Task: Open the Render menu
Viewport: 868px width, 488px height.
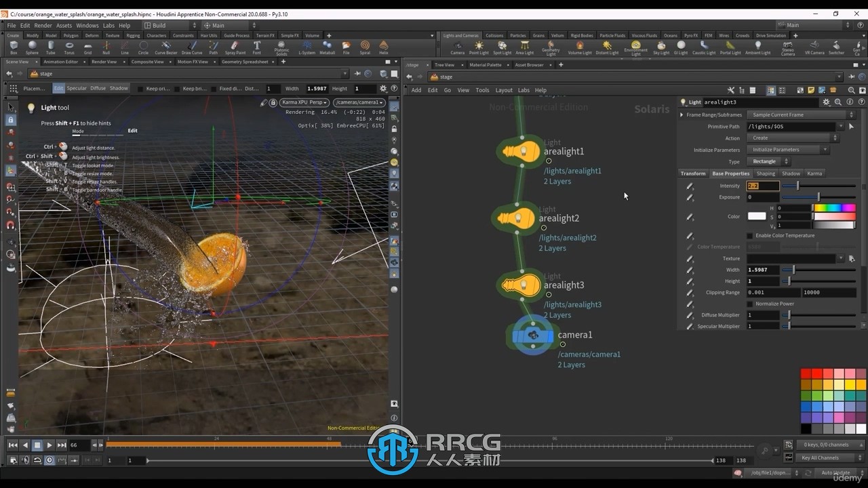Action: click(43, 25)
